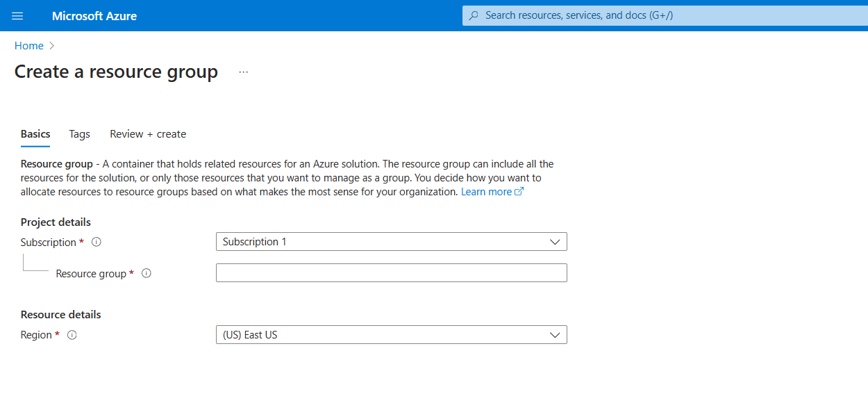Navigate to Home via the breadcrumb

(28, 45)
